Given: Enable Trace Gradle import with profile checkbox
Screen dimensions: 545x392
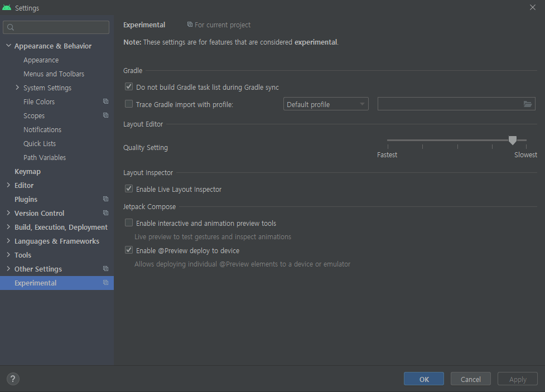Looking at the screenshot, I should click(x=129, y=104).
